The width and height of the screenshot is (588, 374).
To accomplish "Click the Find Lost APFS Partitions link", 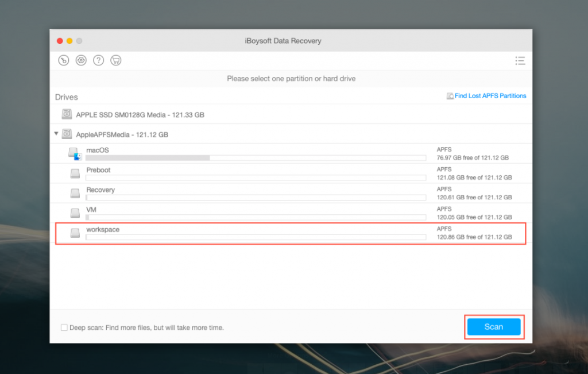I will [x=490, y=96].
